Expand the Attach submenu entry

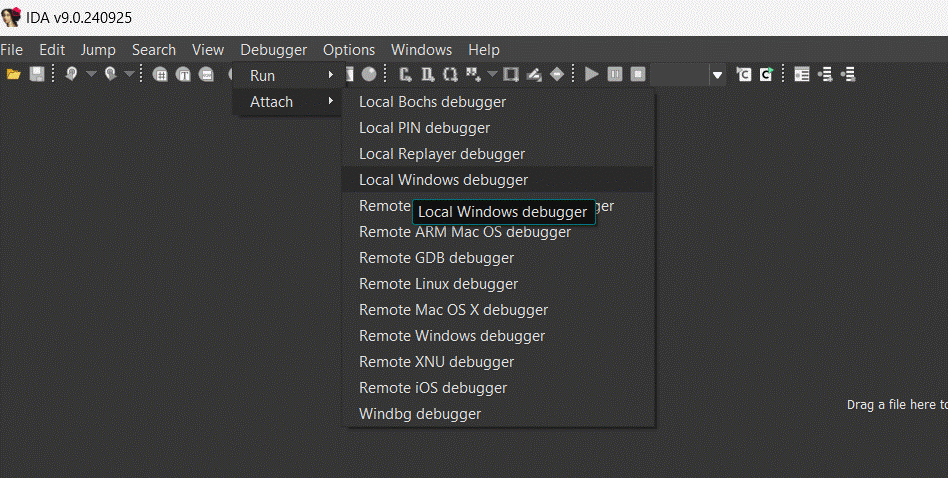click(x=289, y=102)
